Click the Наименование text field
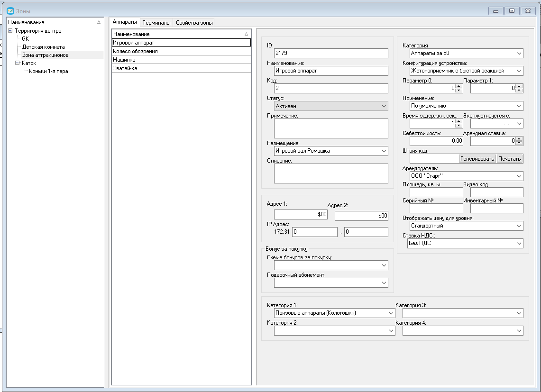The height and width of the screenshot is (392, 541). [331, 71]
